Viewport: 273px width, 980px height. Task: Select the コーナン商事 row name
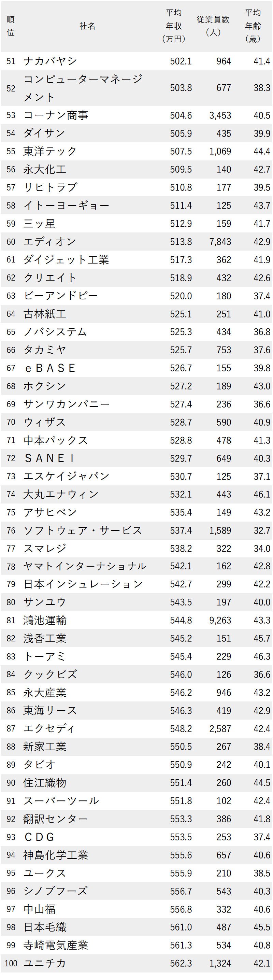(x=56, y=115)
